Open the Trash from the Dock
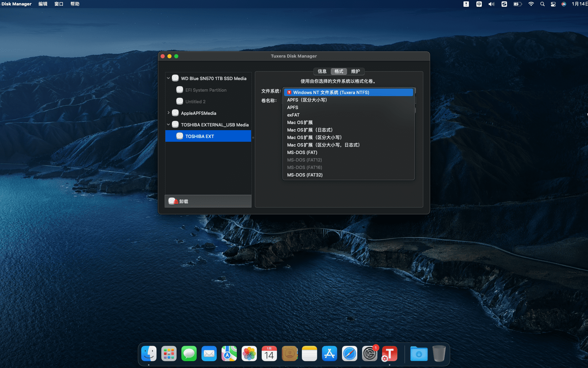Image resolution: width=588 pixels, height=368 pixels. point(439,354)
